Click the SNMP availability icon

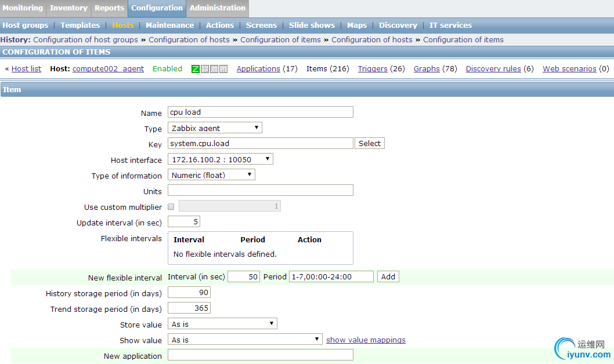click(205, 69)
